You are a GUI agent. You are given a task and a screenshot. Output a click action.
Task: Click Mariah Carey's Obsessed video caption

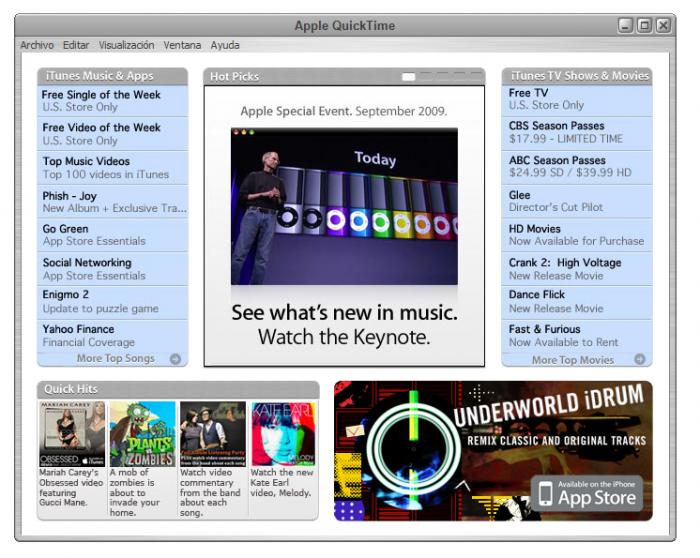(71, 487)
